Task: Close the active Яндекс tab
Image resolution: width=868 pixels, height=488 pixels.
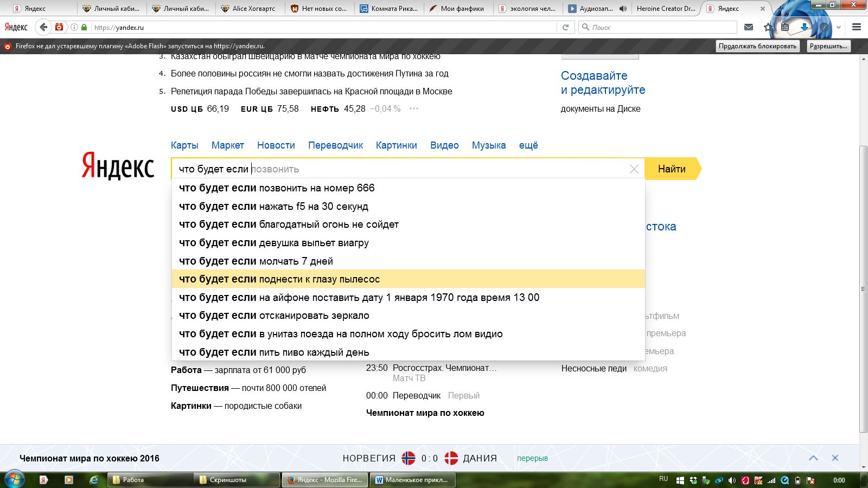Action: pos(762,9)
